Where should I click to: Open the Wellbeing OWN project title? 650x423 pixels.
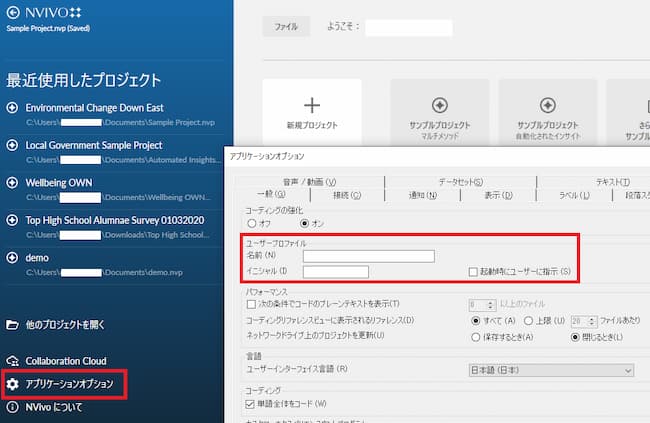(x=59, y=182)
